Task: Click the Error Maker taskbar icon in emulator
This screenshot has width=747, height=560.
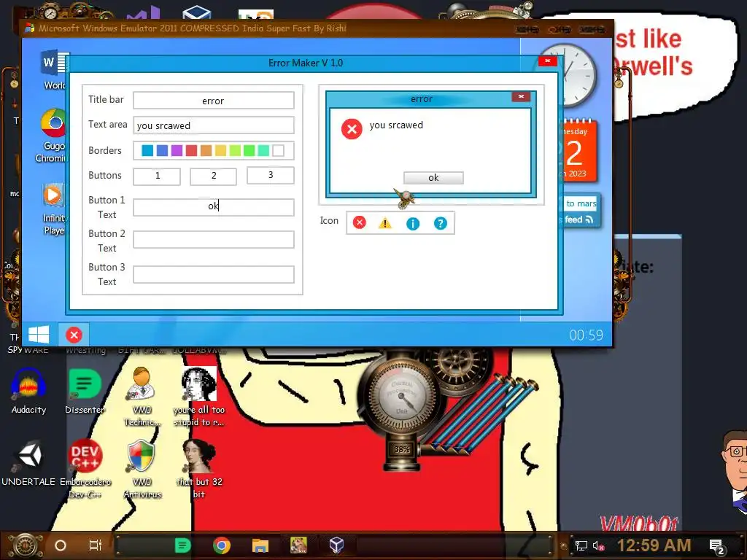Action: 74,335
